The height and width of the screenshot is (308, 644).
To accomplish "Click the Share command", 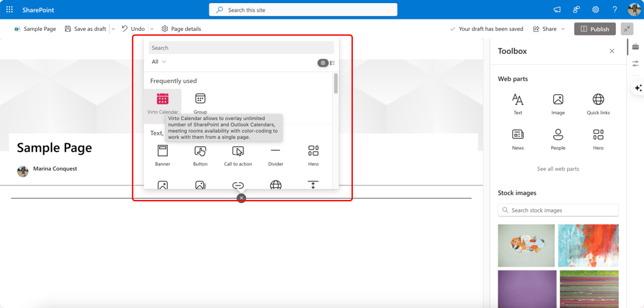I will coord(545,29).
